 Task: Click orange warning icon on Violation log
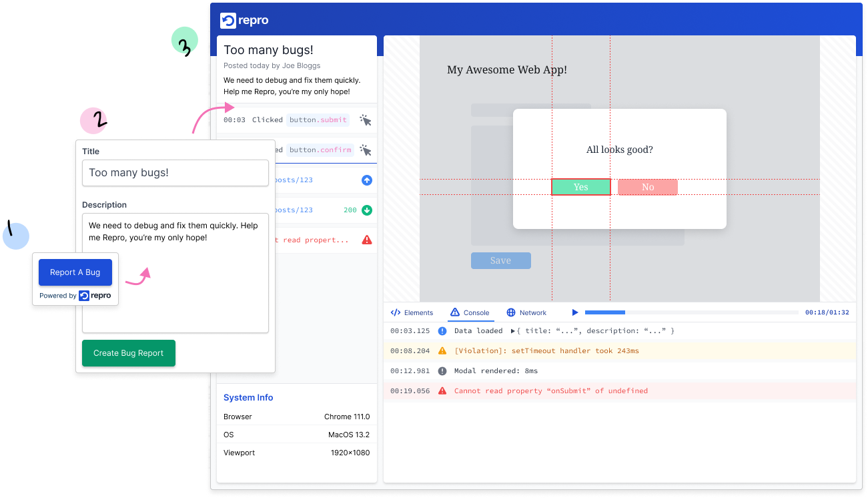[x=442, y=350]
